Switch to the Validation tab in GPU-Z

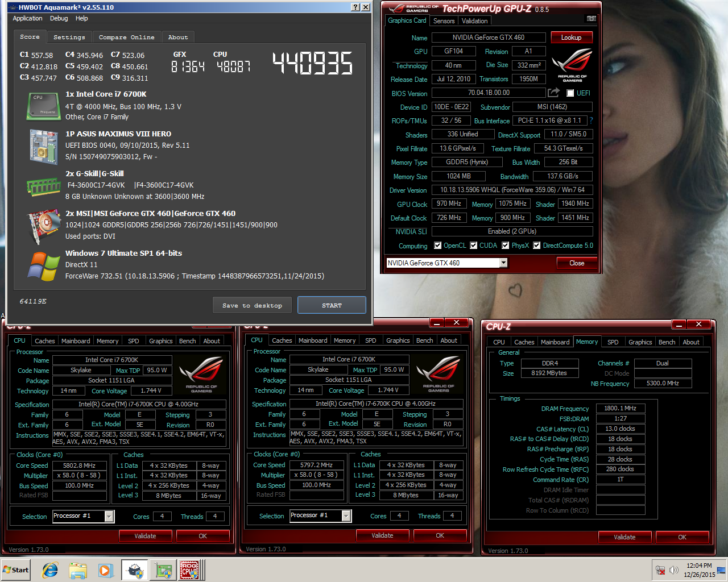pos(474,21)
